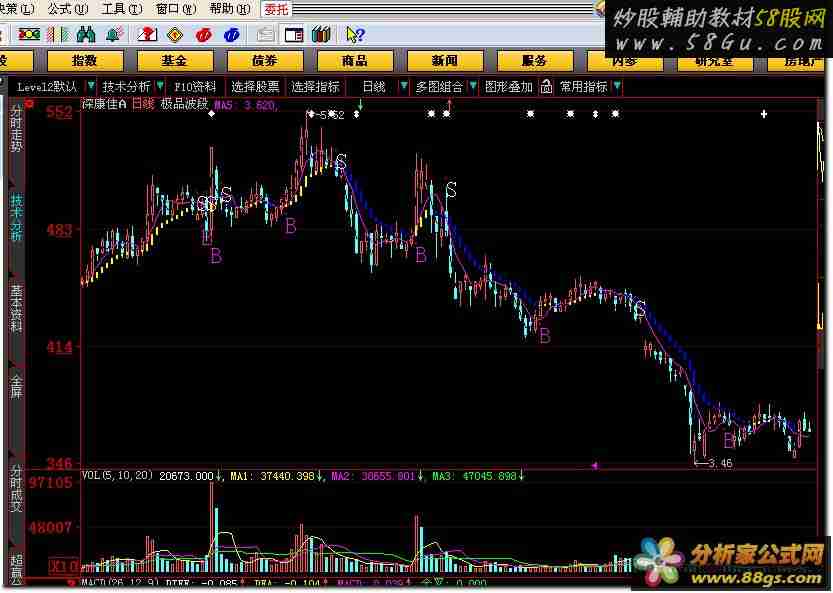
Task: Switch to the 分时成交 sidebar tab
Action: [16, 489]
